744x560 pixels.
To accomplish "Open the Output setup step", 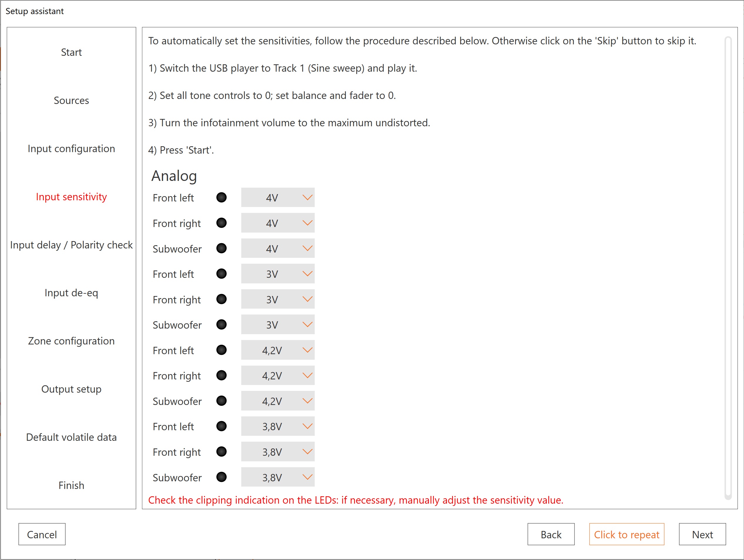I will (x=71, y=389).
